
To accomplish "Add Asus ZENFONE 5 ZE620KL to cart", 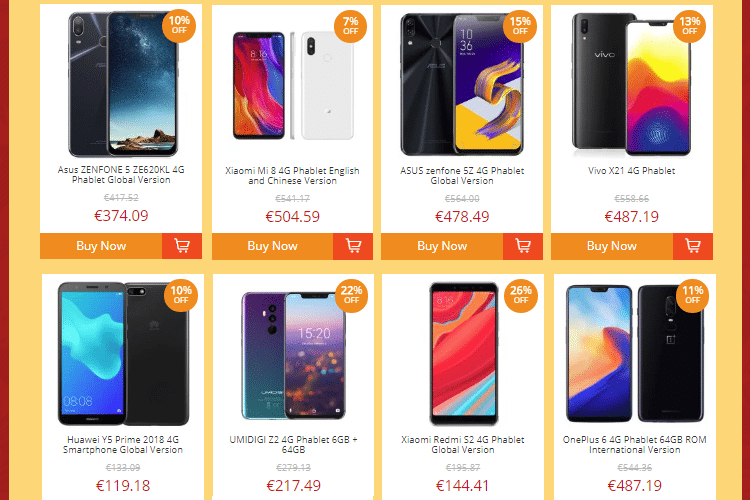I will tap(182, 246).
